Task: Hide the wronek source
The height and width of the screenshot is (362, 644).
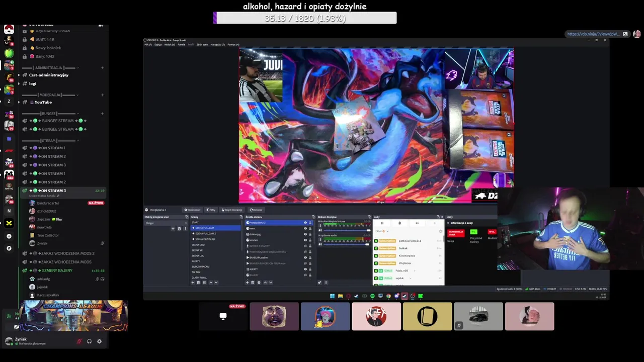Action: [x=305, y=240]
